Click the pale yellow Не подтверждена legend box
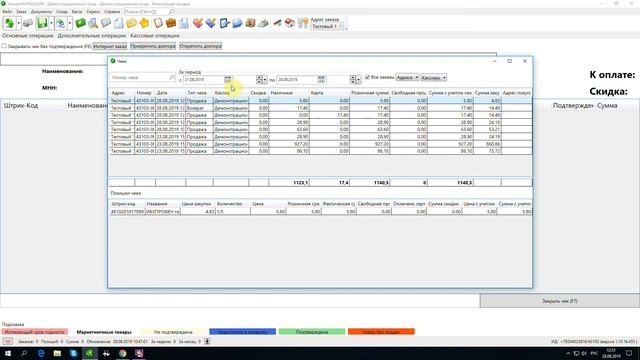The image size is (640, 360). [173, 332]
